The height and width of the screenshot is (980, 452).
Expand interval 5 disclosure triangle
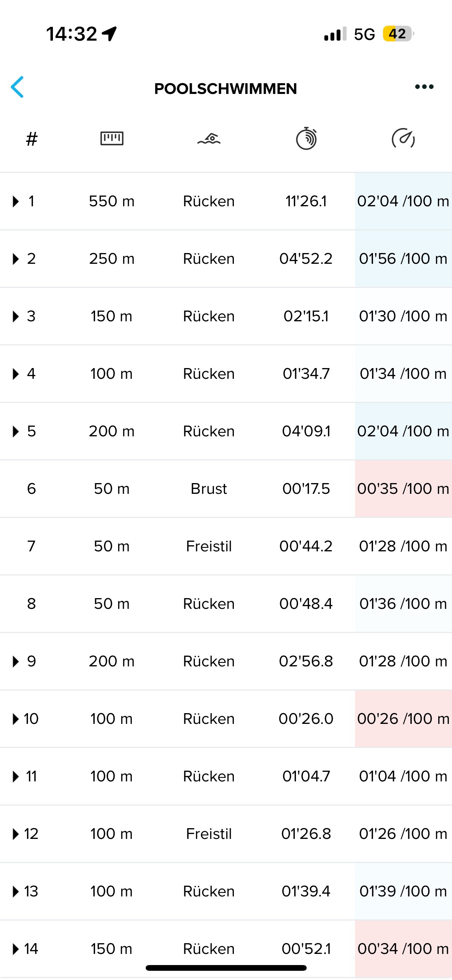coord(16,431)
